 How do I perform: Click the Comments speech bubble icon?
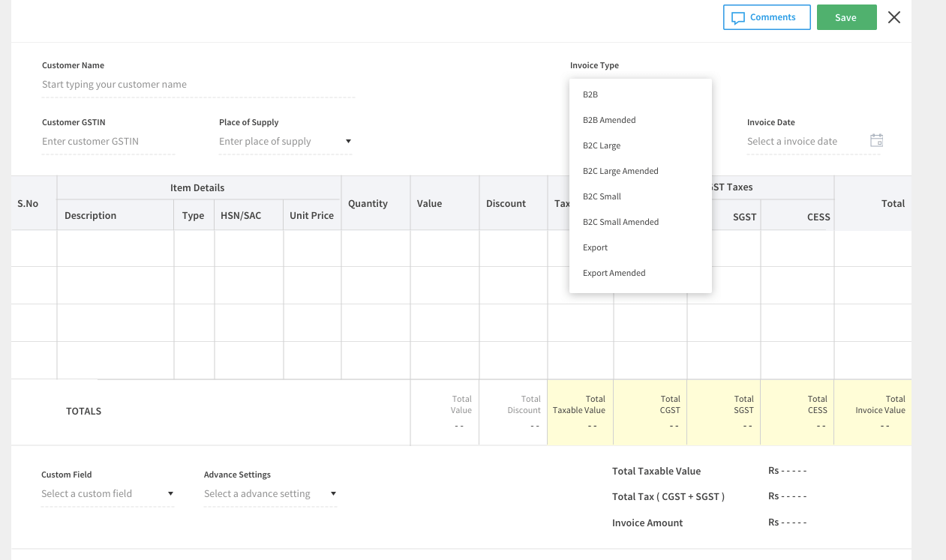(739, 16)
